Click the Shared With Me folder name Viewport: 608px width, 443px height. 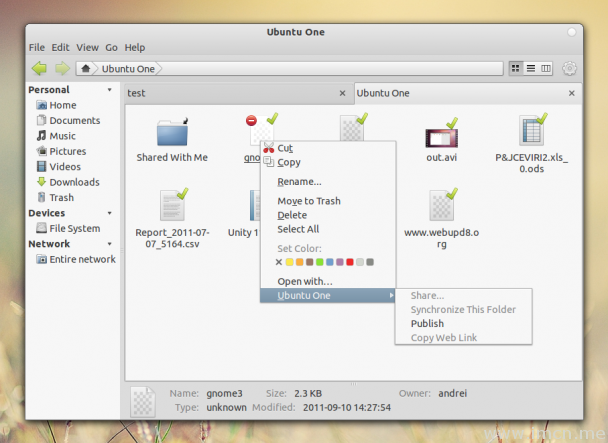click(172, 157)
